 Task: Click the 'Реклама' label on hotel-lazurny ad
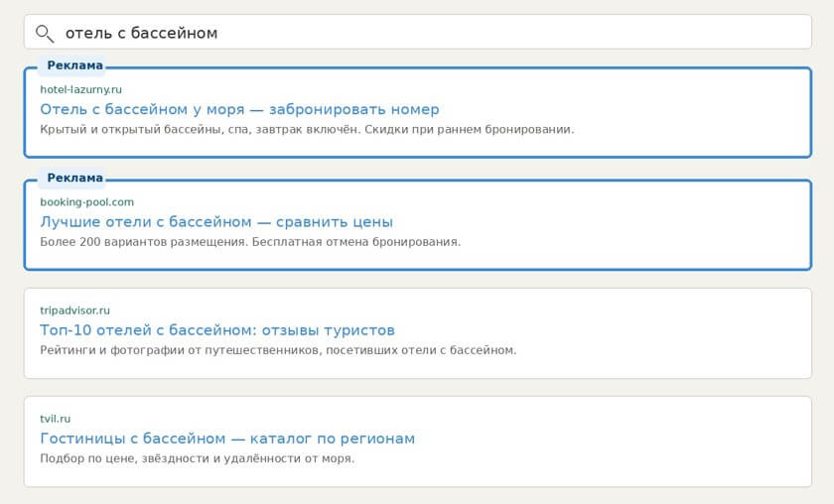(x=74, y=65)
